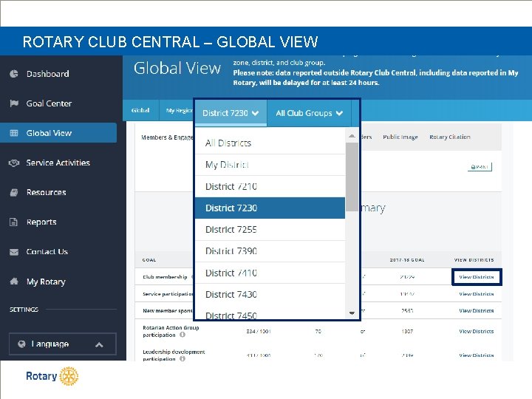532x399 pixels.
Task: Click the Leadership development participation label
Action: [x=174, y=355]
